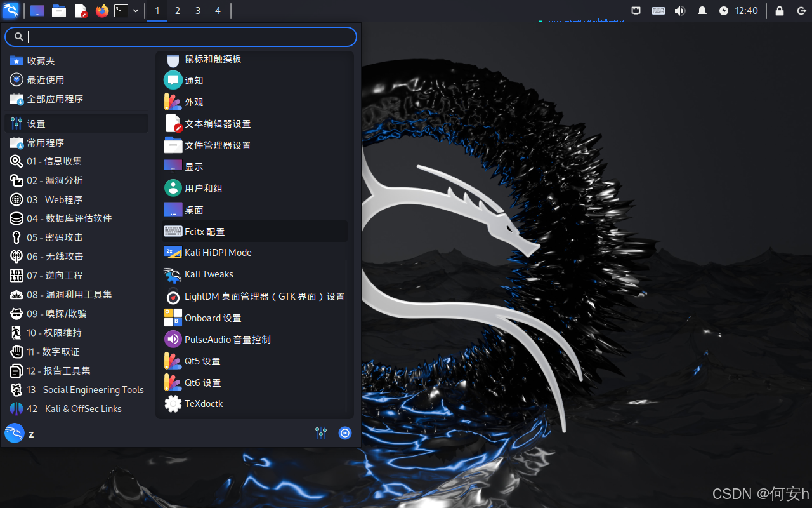This screenshot has height=508, width=812.
Task: Open 显示 display settings
Action: [254, 167]
